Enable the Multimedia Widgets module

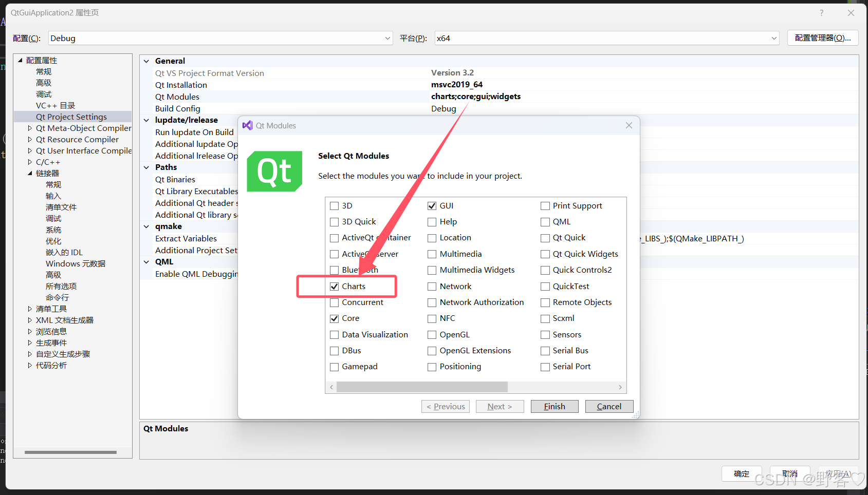[432, 270]
